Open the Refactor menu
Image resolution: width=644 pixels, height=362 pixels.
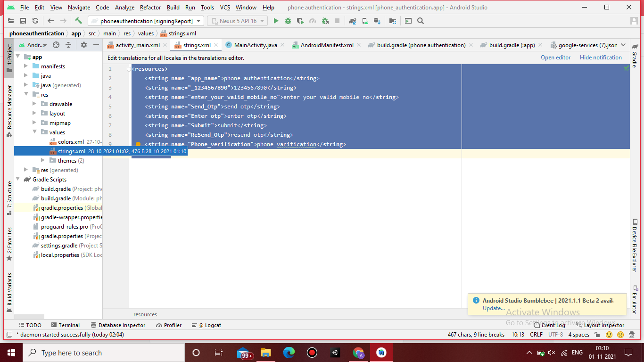[150, 8]
